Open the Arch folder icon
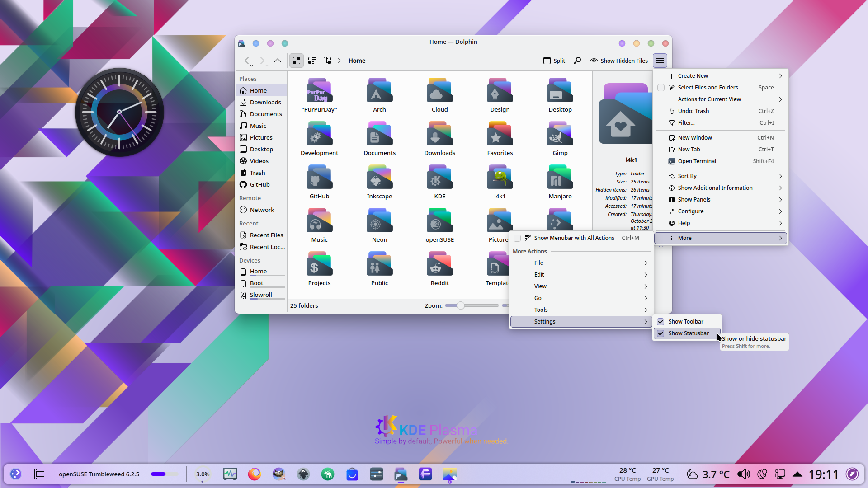868x488 pixels. [x=379, y=90]
